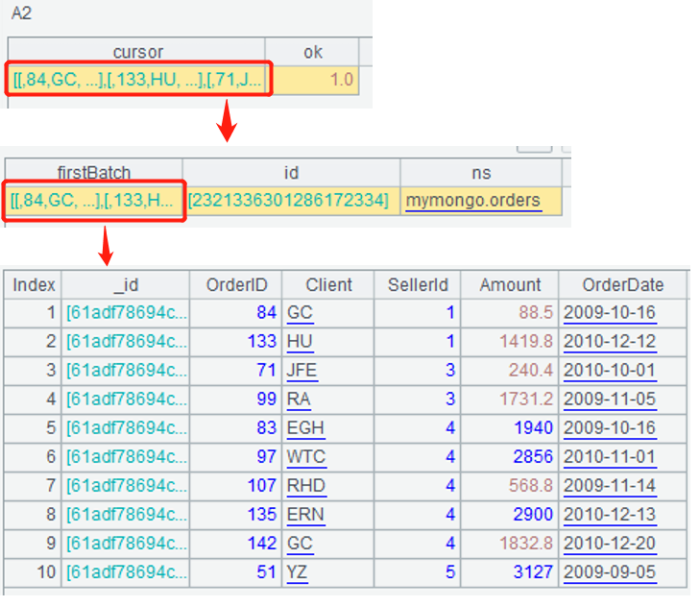Viewport: 700px width, 606px height.
Task: Click the ns column header
Action: click(x=481, y=173)
